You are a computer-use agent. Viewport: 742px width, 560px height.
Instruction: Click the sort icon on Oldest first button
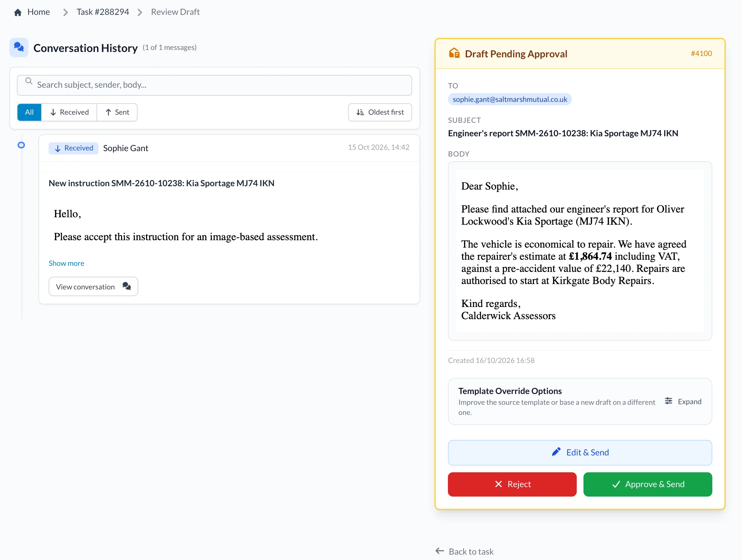point(360,112)
